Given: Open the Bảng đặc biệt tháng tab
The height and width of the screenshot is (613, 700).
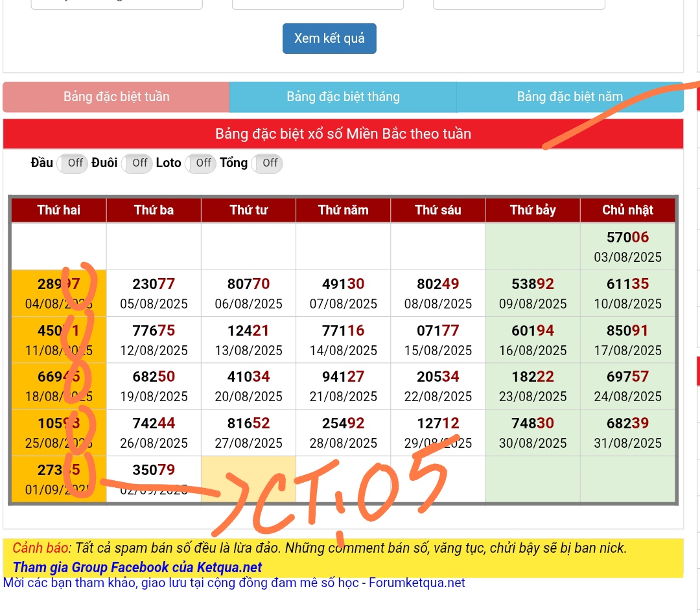Looking at the screenshot, I should (343, 97).
